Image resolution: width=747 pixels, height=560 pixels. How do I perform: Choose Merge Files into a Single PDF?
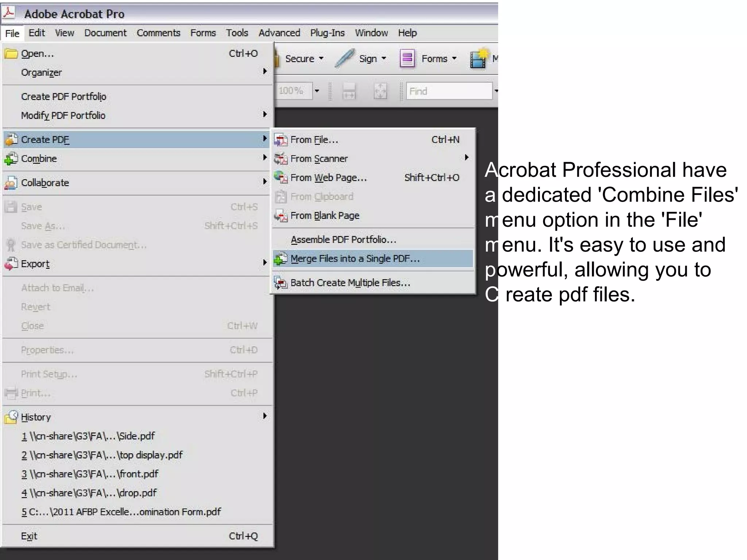tap(373, 258)
